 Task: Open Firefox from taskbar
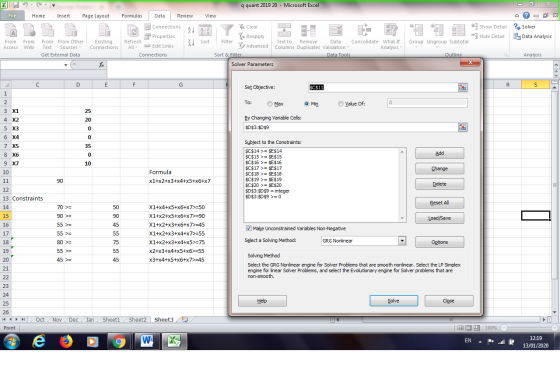click(66, 341)
